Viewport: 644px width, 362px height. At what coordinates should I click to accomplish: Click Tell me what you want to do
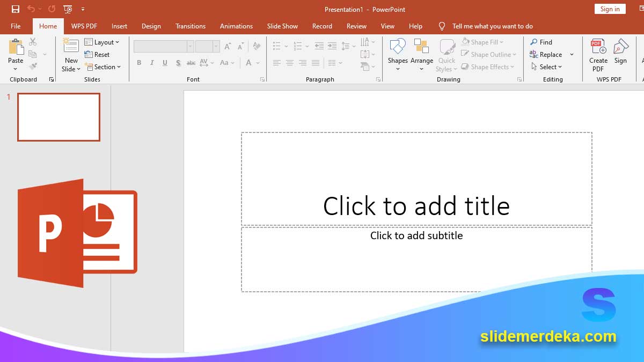(492, 26)
